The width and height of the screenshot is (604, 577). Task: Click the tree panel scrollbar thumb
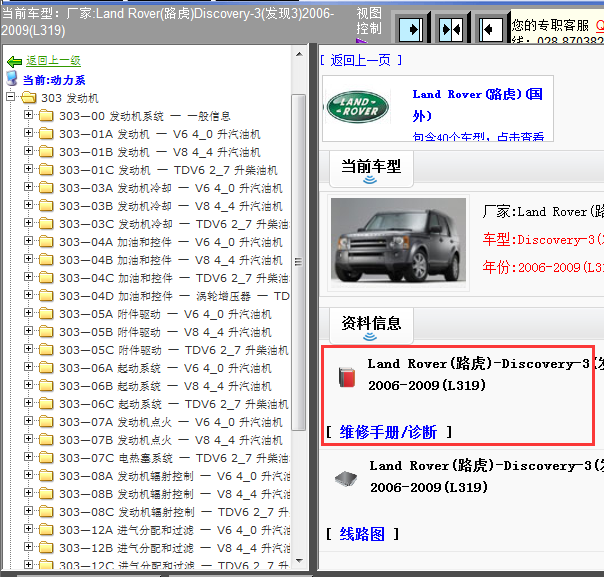click(x=299, y=262)
